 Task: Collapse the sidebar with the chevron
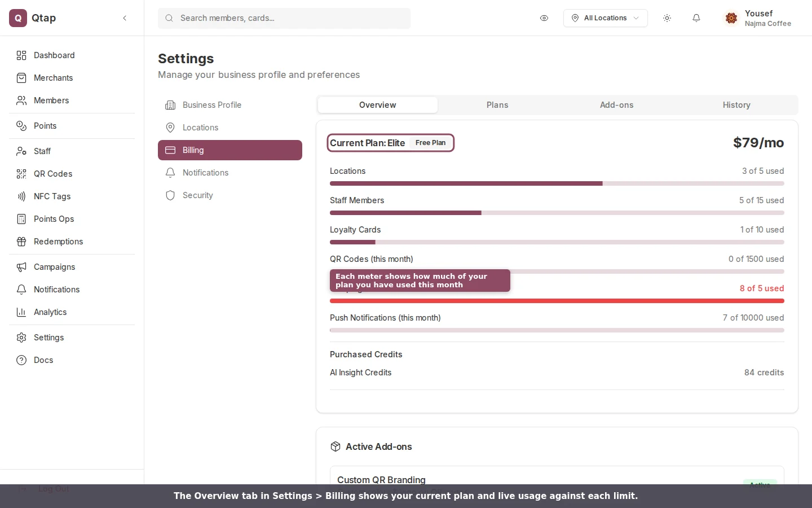(x=125, y=18)
